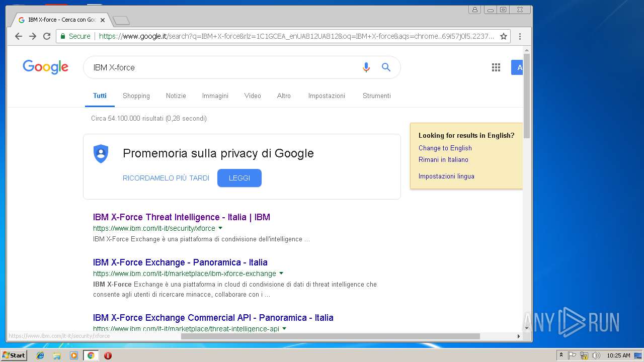Click the LEGGI button
644x362 pixels.
point(239,178)
